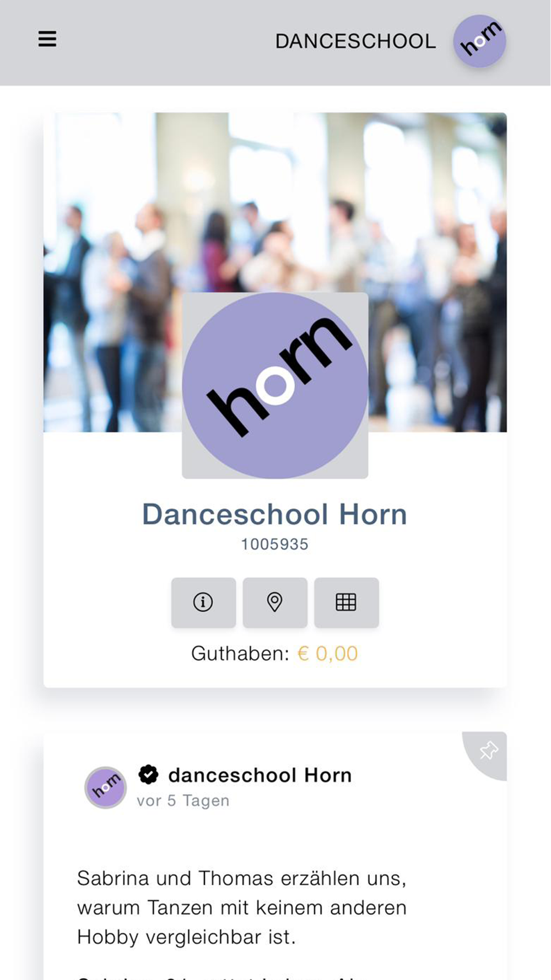This screenshot has width=551, height=980.
Task: Open the grid table button
Action: point(347,602)
